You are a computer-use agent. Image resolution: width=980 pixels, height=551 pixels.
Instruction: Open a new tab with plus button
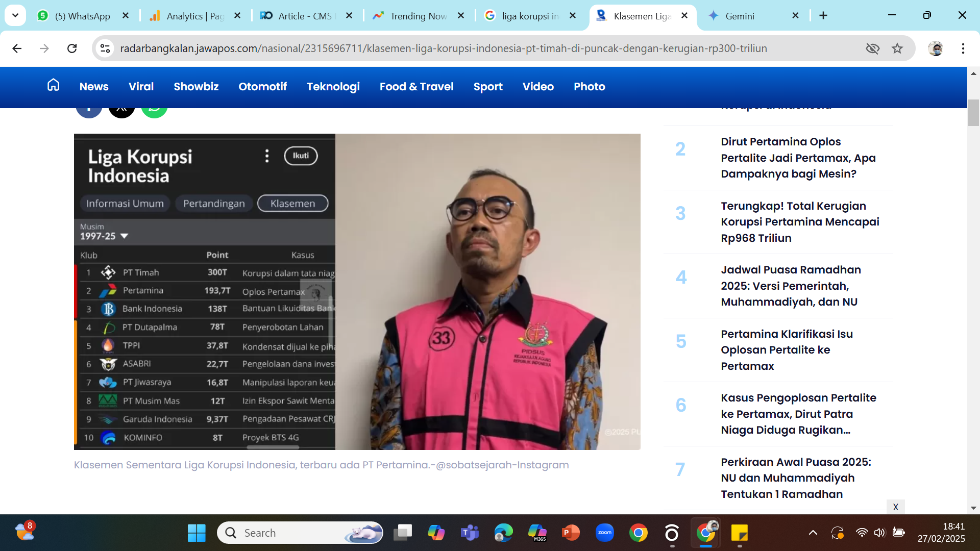tap(823, 15)
